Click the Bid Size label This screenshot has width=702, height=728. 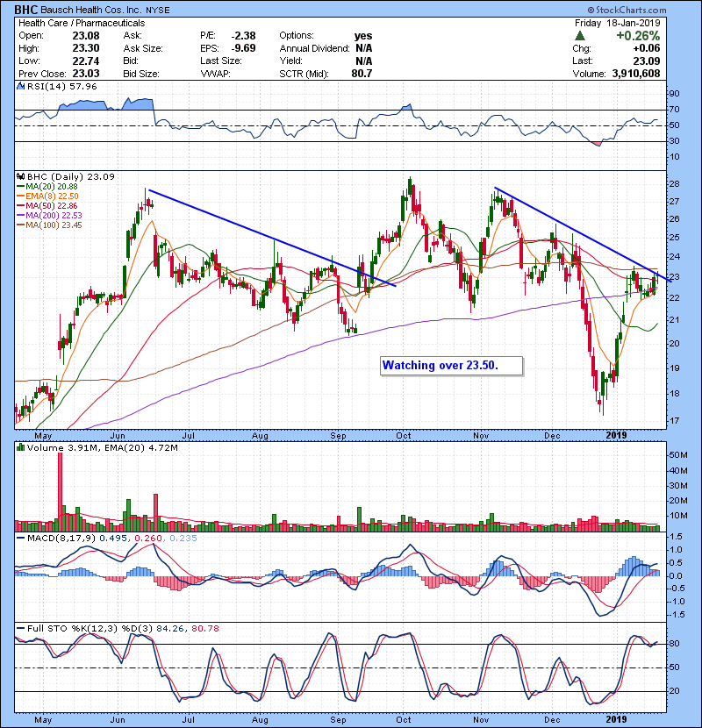[x=141, y=74]
